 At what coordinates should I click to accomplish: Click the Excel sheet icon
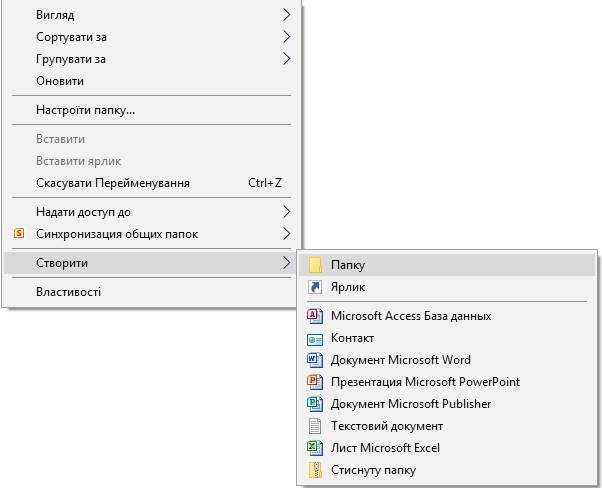click(315, 448)
